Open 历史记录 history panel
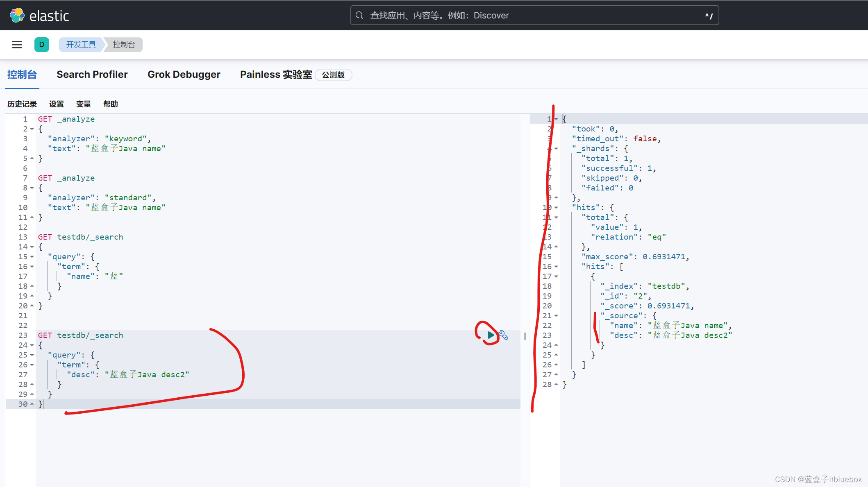868x487 pixels. click(22, 104)
